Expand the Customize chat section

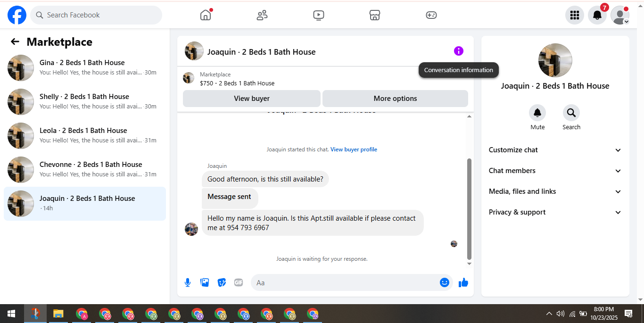[555, 150]
